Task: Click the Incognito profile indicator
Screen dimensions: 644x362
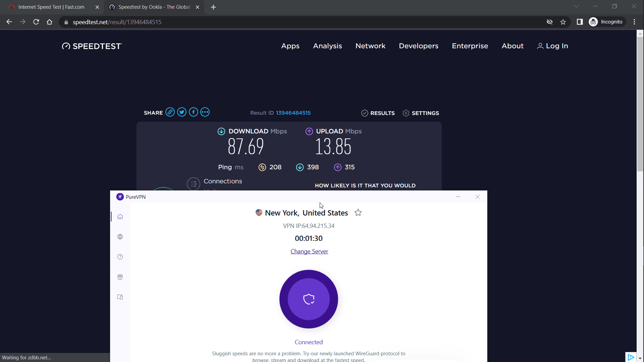Action: (x=607, y=22)
